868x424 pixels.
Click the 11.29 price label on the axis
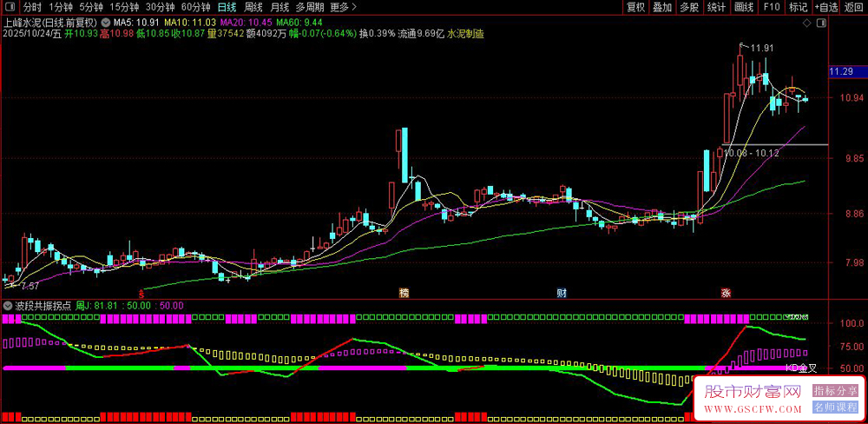point(842,71)
